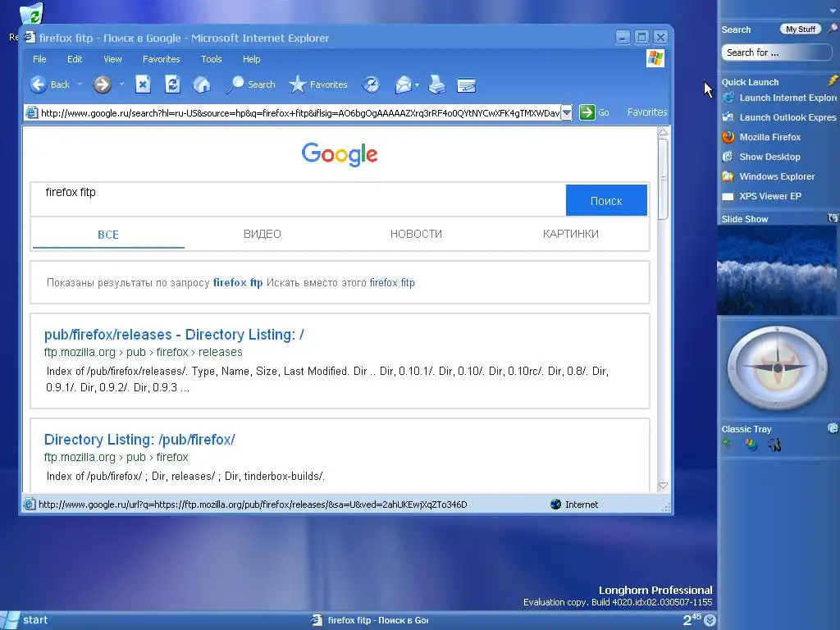Go back using the Back arrow button
Screen dimensions: 840x630
coord(50,84)
